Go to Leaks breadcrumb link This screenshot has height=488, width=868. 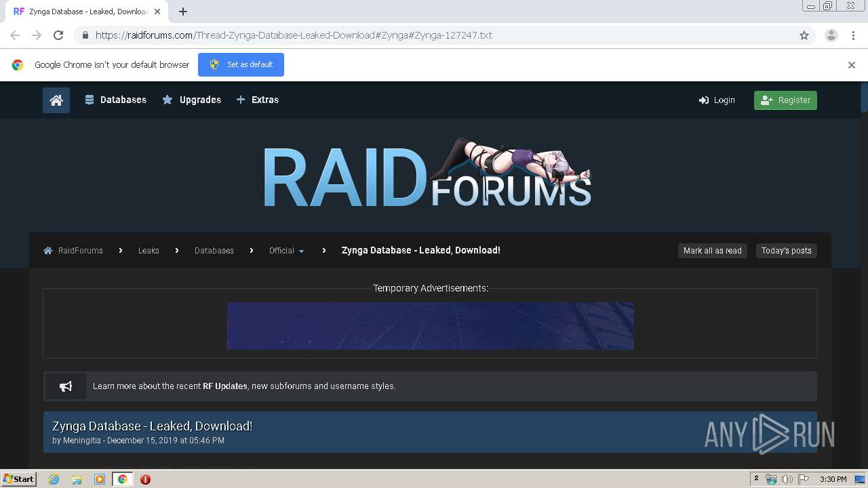149,251
